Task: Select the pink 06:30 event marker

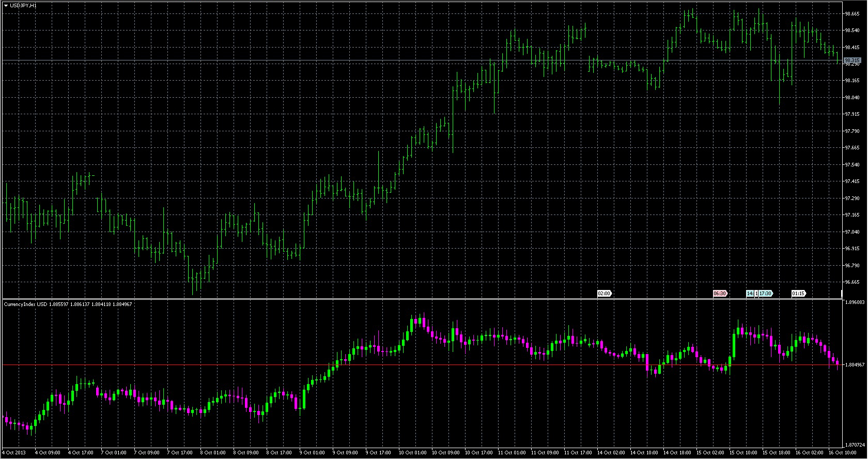Action: point(720,294)
